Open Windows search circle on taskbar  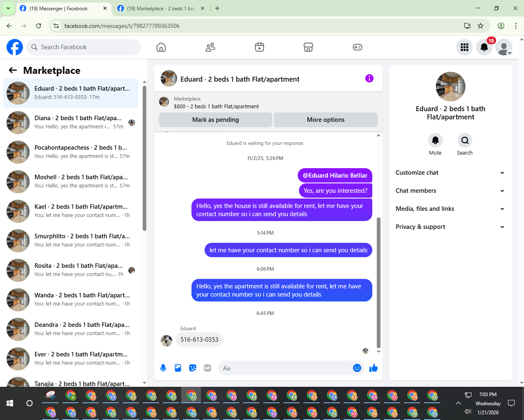tap(30, 403)
